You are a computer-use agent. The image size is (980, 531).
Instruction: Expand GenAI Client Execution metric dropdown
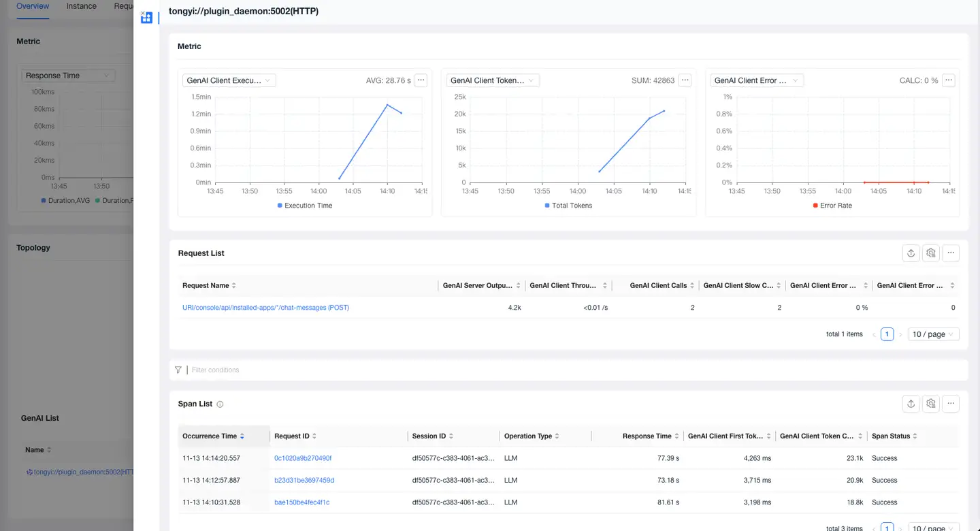click(x=229, y=80)
